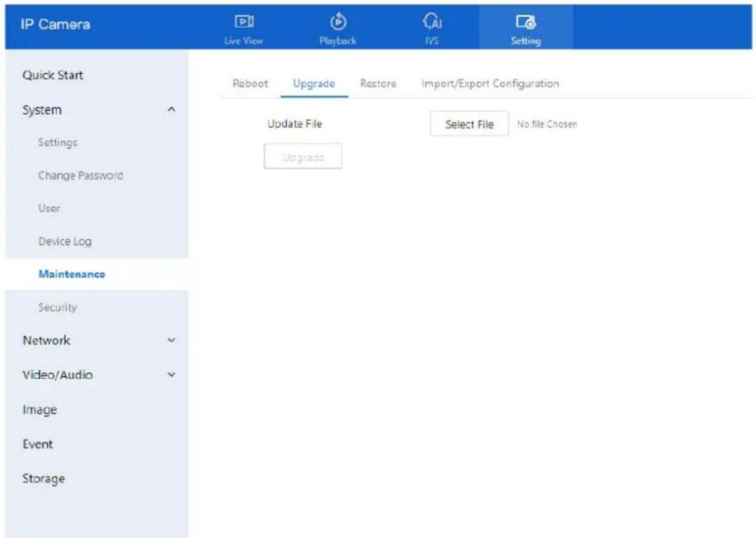
Task: Open Device Log in sidebar
Action: click(x=65, y=241)
